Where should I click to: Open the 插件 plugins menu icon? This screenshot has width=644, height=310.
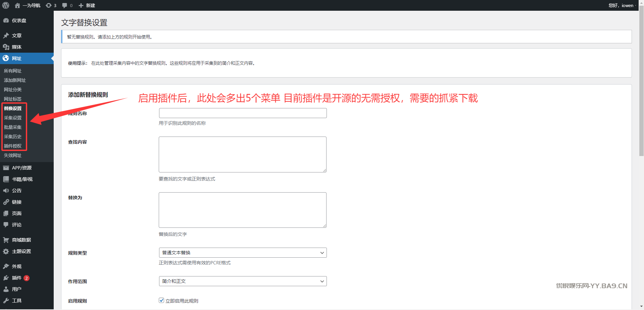[6, 278]
